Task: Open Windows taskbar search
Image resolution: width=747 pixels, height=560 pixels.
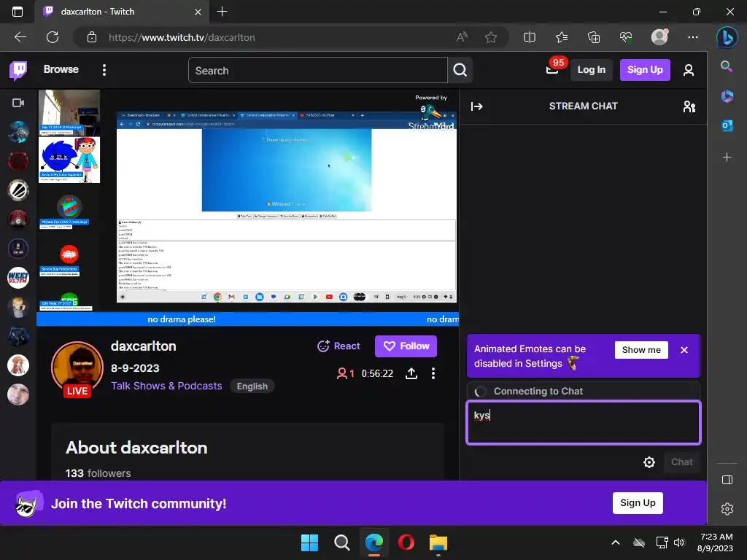Action: click(x=341, y=542)
